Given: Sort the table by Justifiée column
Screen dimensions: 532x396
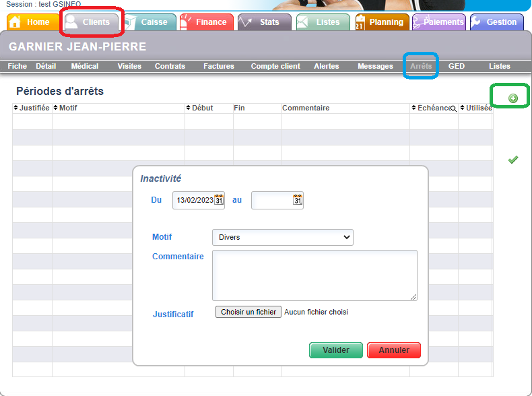Looking at the screenshot, I should [32, 108].
